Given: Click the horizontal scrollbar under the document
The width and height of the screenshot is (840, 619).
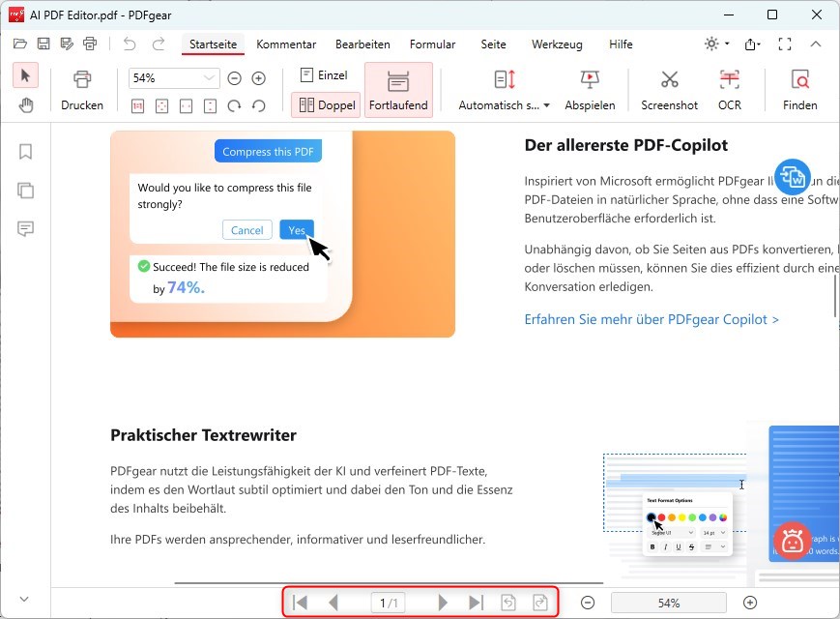Looking at the screenshot, I should pyautogui.click(x=389, y=583).
